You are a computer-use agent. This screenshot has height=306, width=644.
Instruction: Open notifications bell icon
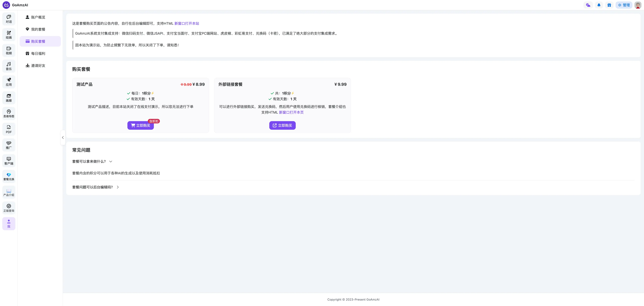coord(599,5)
